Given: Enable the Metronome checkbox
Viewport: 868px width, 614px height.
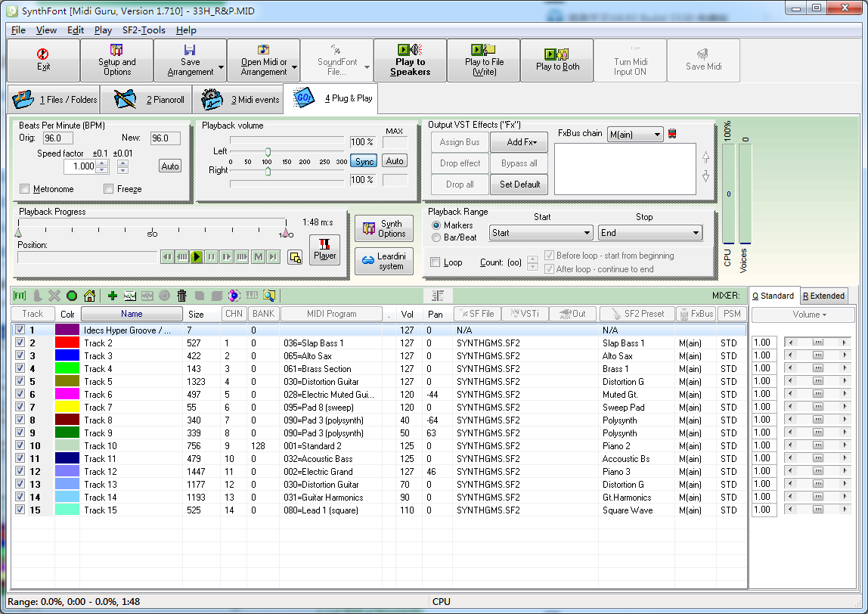Looking at the screenshot, I should point(24,189).
